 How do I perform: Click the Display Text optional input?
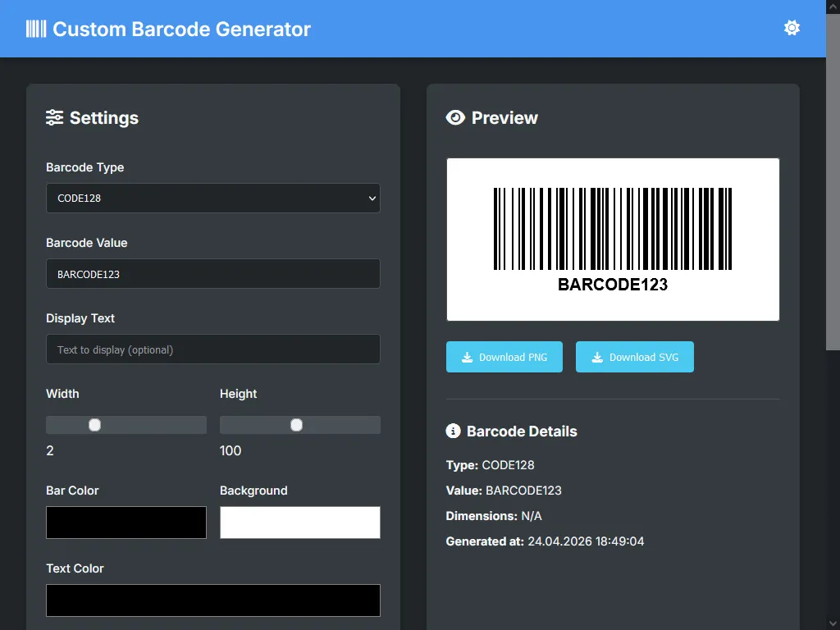pyautogui.click(x=213, y=349)
